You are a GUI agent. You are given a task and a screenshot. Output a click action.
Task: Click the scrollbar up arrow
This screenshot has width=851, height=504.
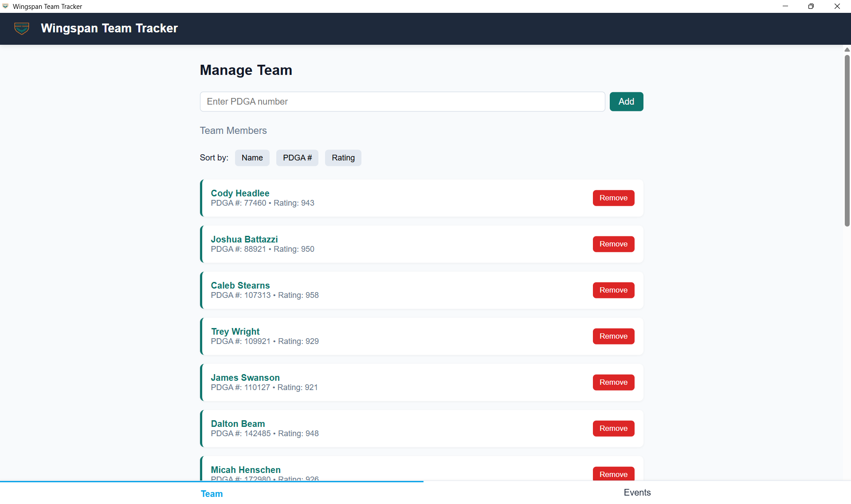(847, 50)
